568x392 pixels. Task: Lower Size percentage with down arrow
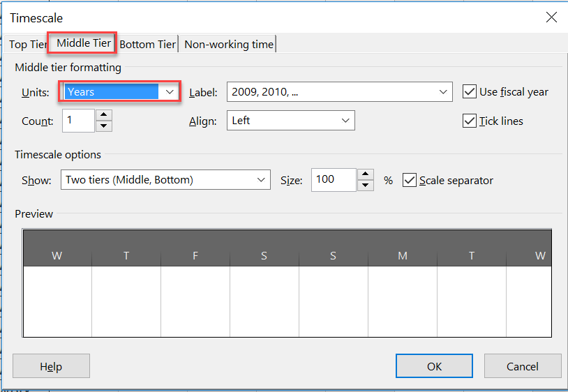[x=366, y=186]
